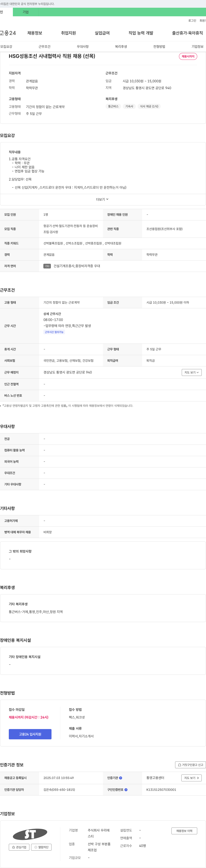Screen dimensions: 206x868
Task: Click the 통영고용센터 agency name
Action: click(x=155, y=778)
